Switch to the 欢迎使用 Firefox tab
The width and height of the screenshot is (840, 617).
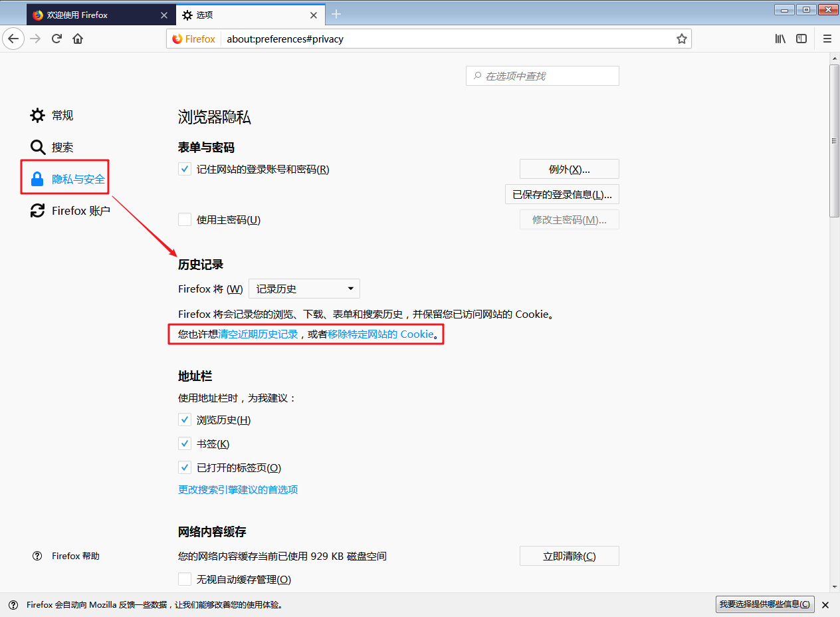100,15
